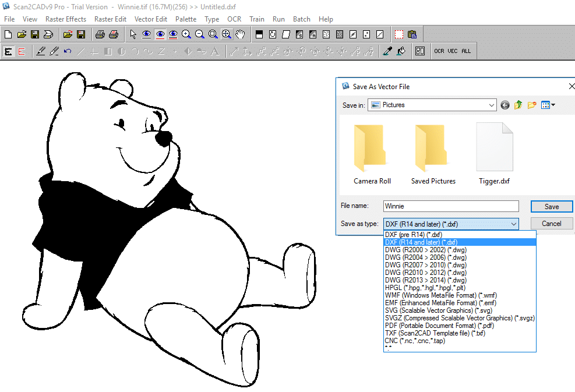Click the Print icon
Screen dimensions: 575x392
[x=99, y=34]
